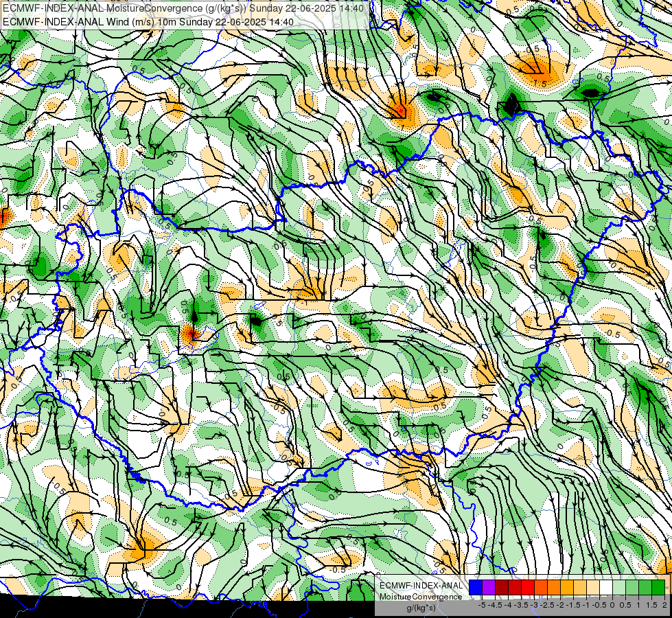Select the palest green swatch between 0 and 0.5
Image resolution: width=672 pixels, height=618 pixels.
coord(619,588)
